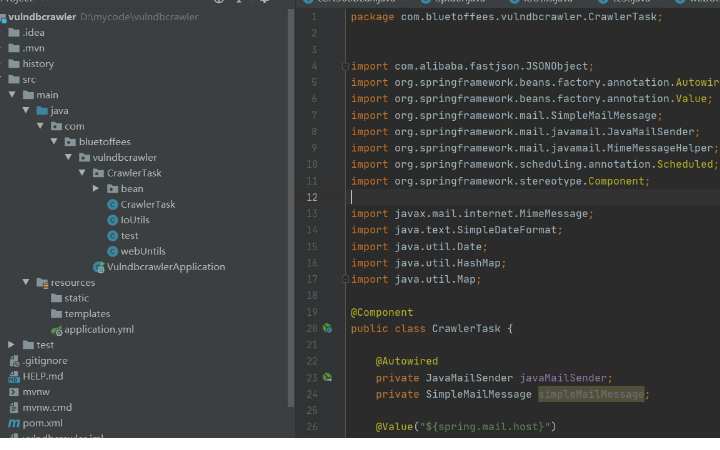Click the class icon next to webUntils
This screenshot has width=720, height=450.
coord(112,251)
